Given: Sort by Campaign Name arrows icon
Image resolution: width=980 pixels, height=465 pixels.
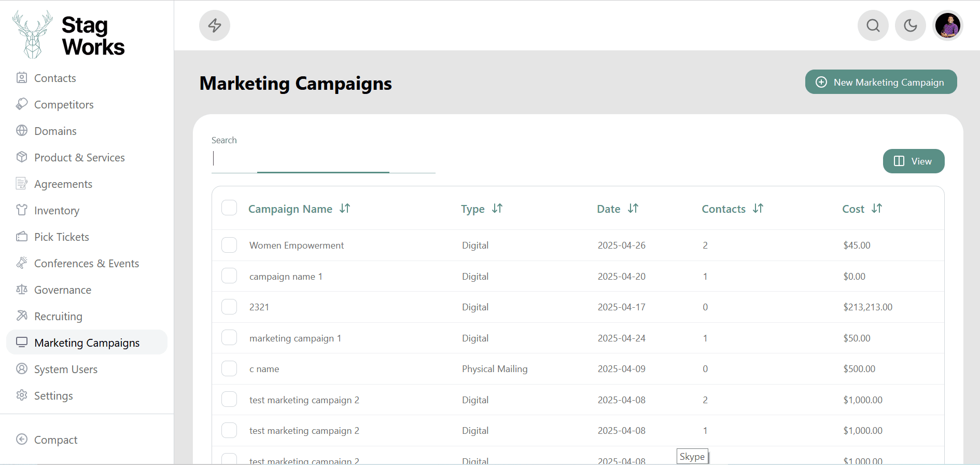Looking at the screenshot, I should (x=345, y=209).
